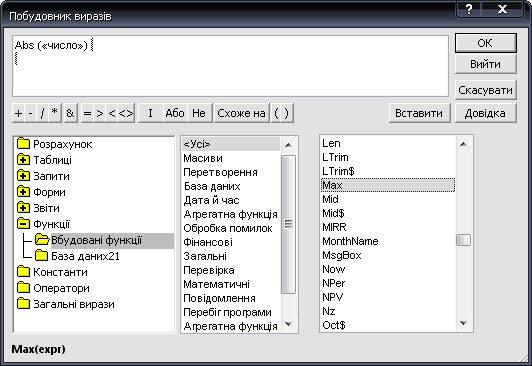
Task: Insert the Або operator
Action: pos(175,113)
